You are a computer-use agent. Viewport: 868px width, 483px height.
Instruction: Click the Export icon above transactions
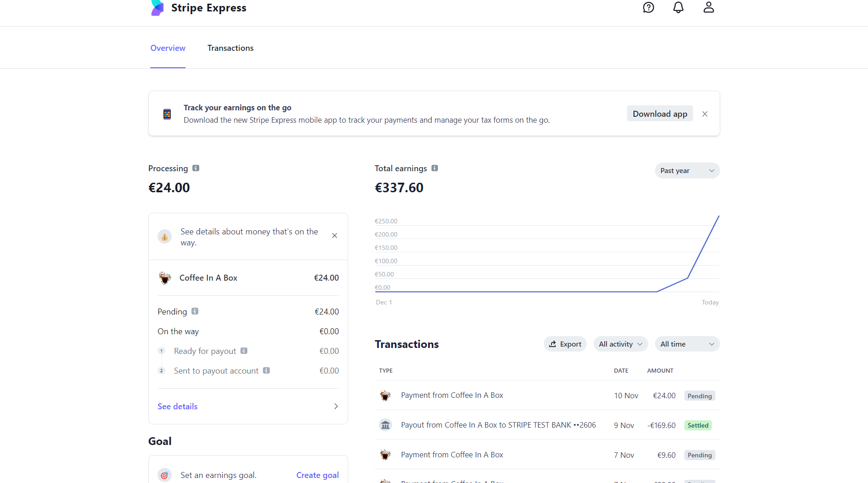(x=552, y=344)
